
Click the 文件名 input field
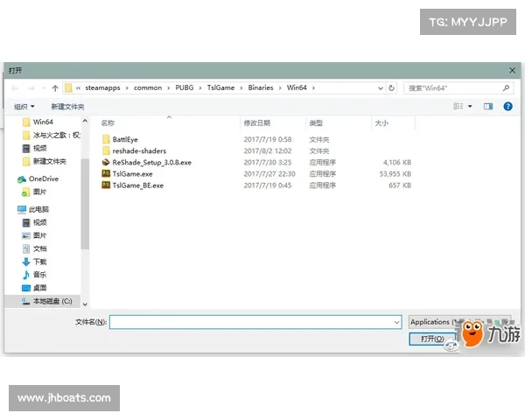pyautogui.click(x=255, y=322)
